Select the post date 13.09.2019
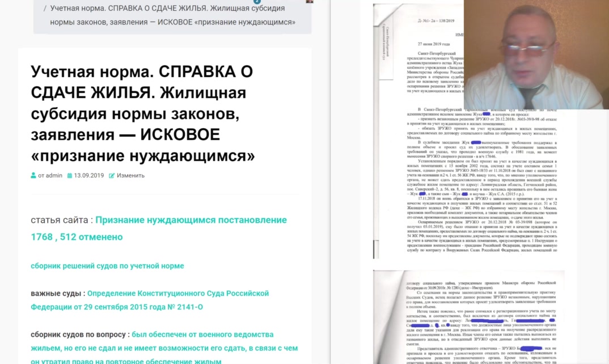 click(89, 176)
